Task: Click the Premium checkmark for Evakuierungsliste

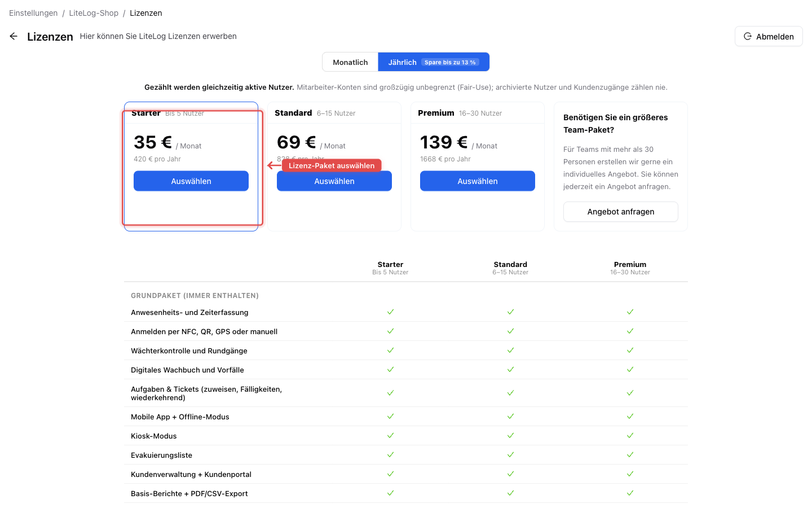Action: pos(630,455)
